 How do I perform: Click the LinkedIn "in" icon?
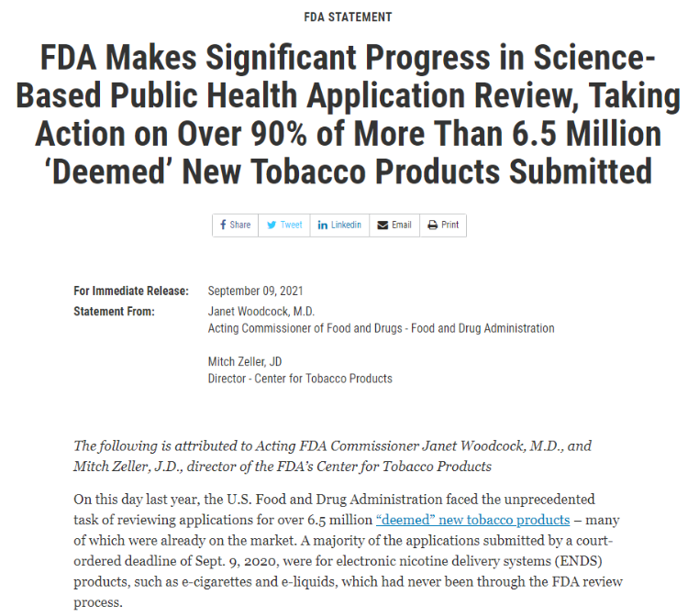tap(323, 225)
